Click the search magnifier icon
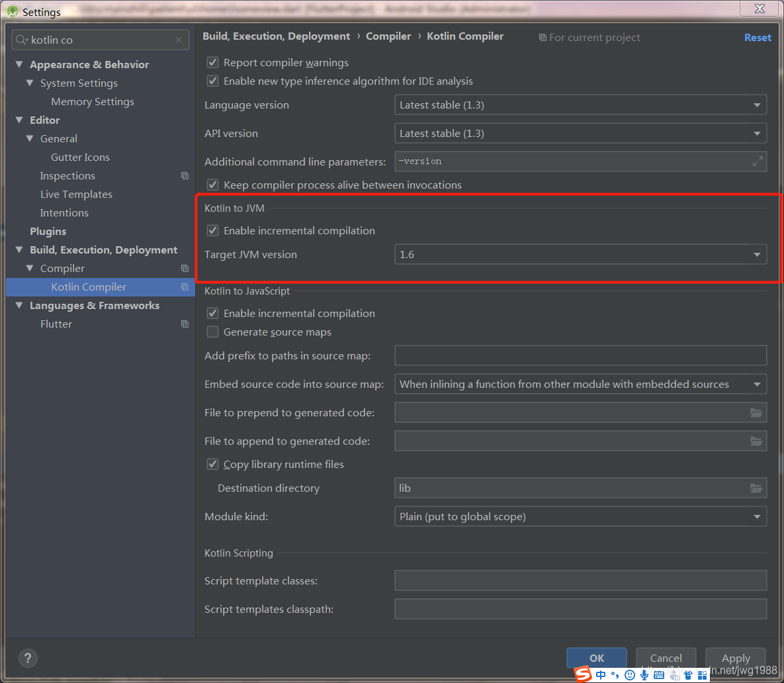Viewport: 784px width, 683px height. click(x=21, y=40)
